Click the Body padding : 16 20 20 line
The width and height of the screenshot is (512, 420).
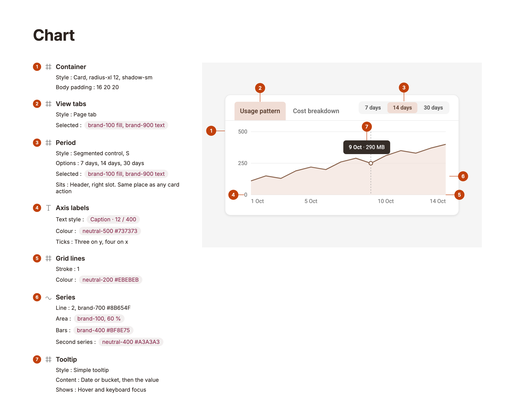point(87,87)
